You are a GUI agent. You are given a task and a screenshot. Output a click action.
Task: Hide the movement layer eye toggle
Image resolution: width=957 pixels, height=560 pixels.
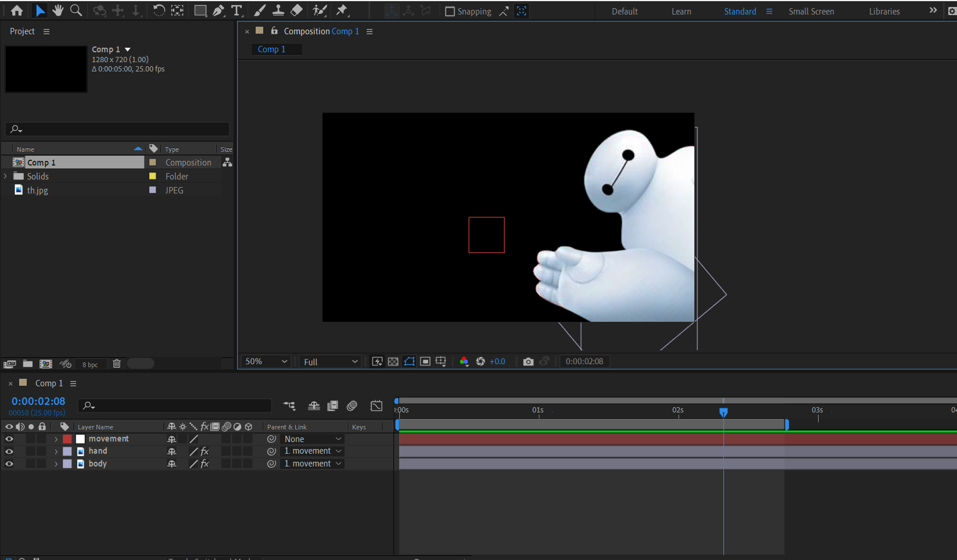(x=9, y=439)
